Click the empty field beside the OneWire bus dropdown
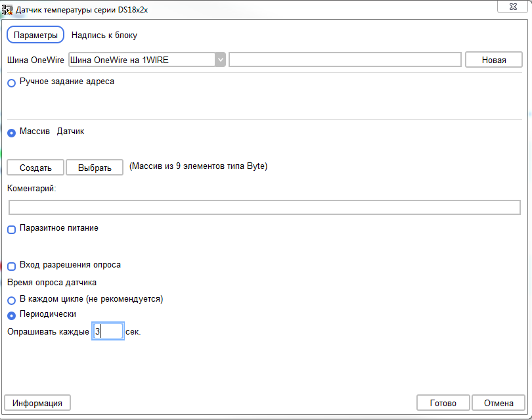The image size is (532, 420). (x=345, y=60)
